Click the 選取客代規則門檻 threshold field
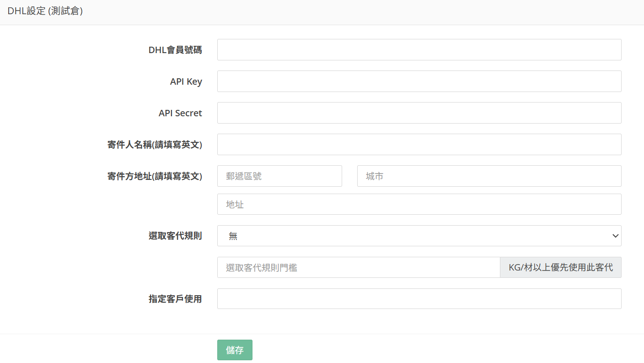This screenshot has width=644, height=363. (359, 267)
